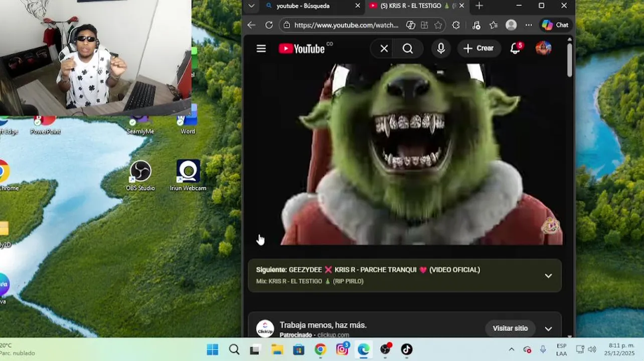Image resolution: width=644 pixels, height=361 pixels.
Task: Click the Copilot icon in address bar
Action: click(x=410, y=25)
